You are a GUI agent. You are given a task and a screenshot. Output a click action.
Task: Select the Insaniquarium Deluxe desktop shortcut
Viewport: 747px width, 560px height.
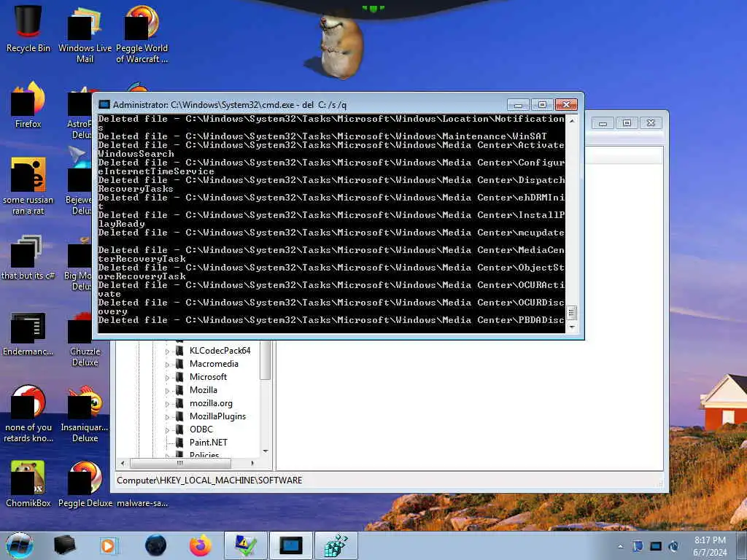point(85,414)
